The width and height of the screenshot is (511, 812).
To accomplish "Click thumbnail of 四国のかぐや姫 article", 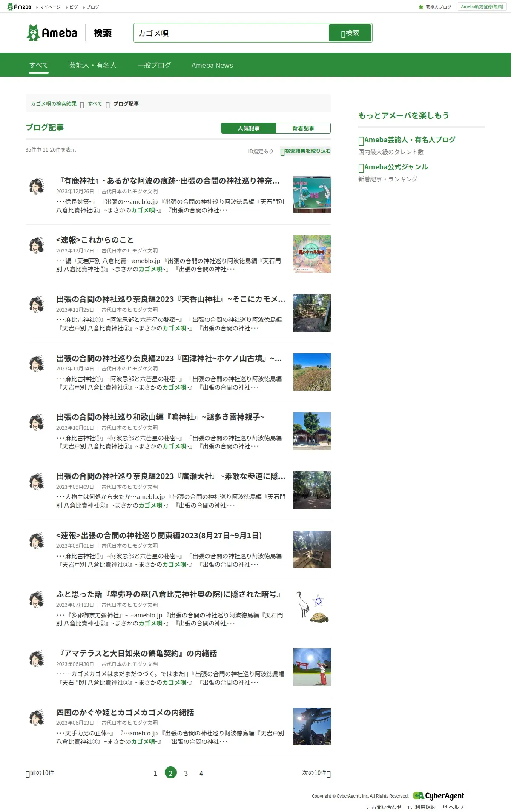I will pos(312,726).
